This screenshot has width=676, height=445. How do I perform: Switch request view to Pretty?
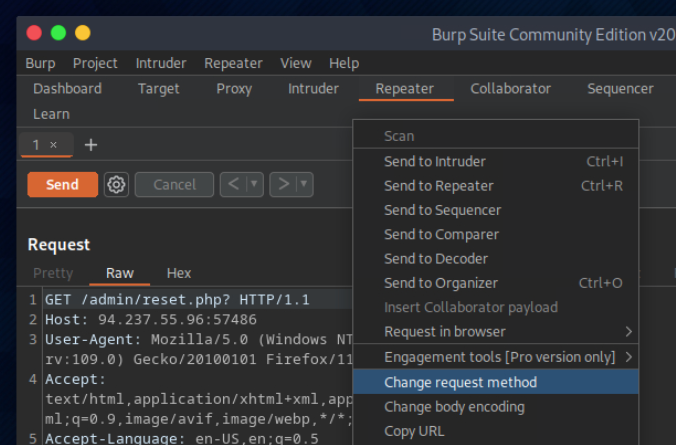(x=53, y=273)
